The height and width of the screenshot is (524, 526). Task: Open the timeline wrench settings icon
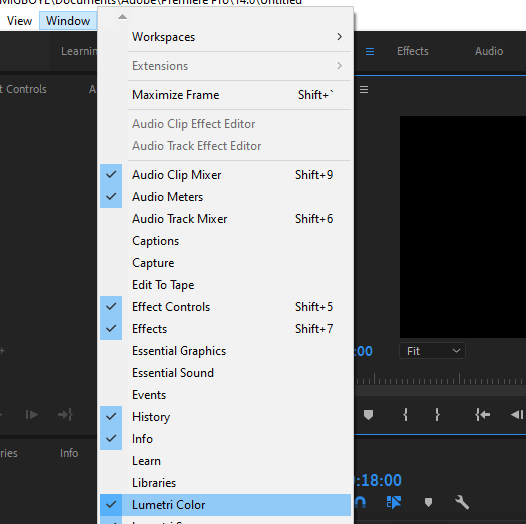click(462, 502)
